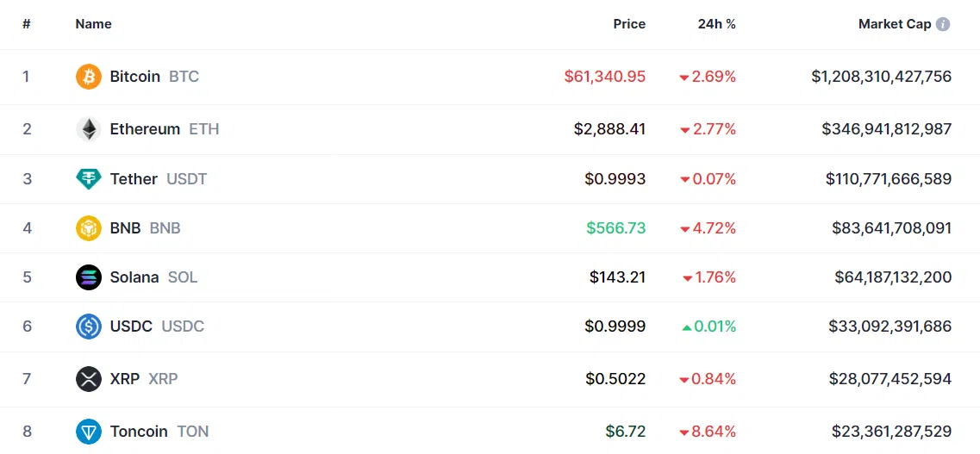Click BNB's 24h change of 4.72%
Image resolution: width=980 pixels, height=454 pixels.
(x=708, y=228)
